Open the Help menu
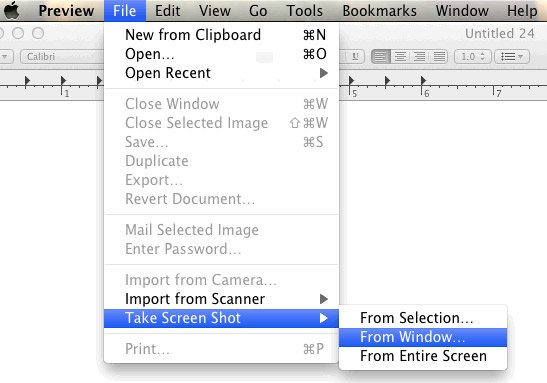 [522, 10]
